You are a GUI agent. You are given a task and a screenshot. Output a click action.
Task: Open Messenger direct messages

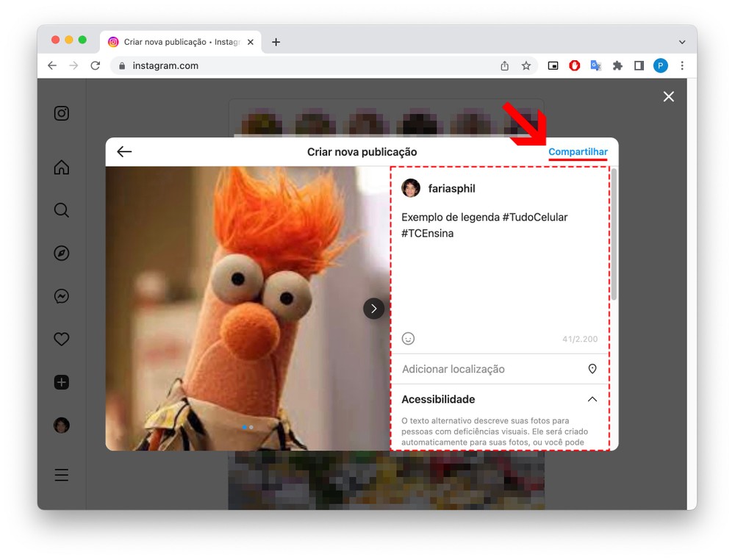[62, 296]
